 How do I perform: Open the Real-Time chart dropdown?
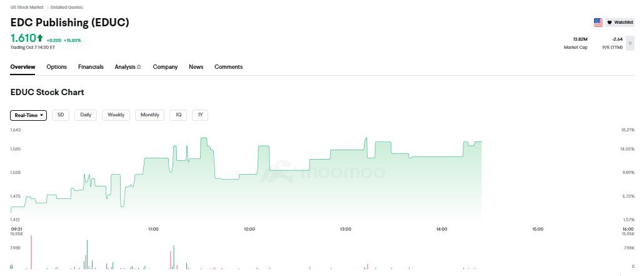pyautogui.click(x=28, y=115)
